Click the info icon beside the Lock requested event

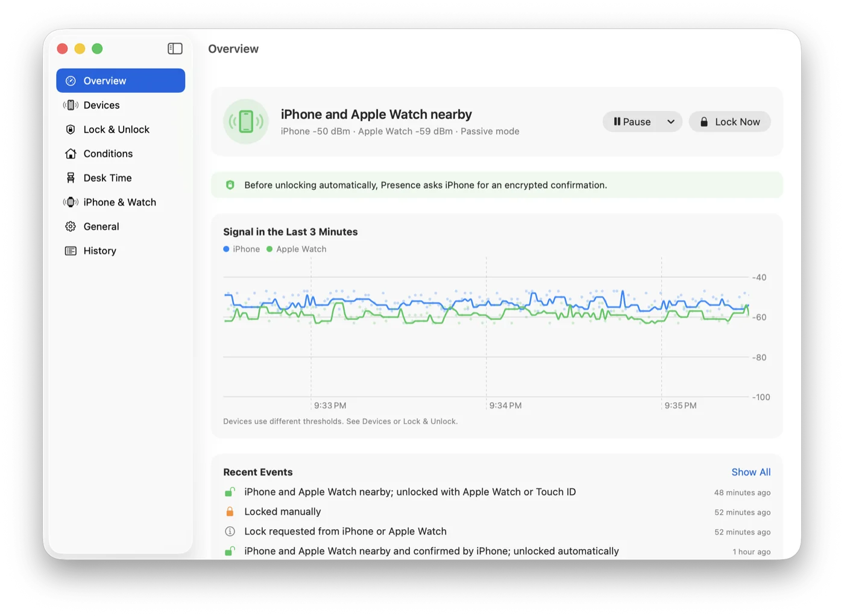click(x=230, y=532)
